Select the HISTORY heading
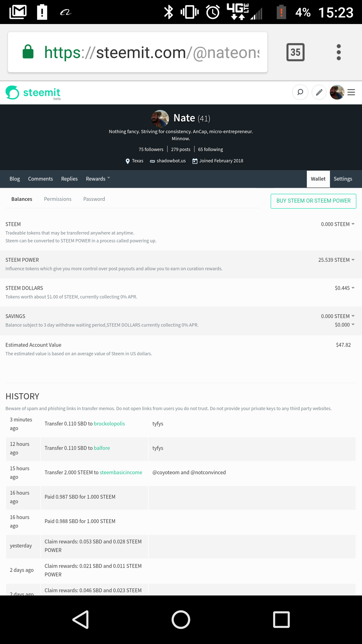Viewport: 362px width, 644px height. [22, 396]
